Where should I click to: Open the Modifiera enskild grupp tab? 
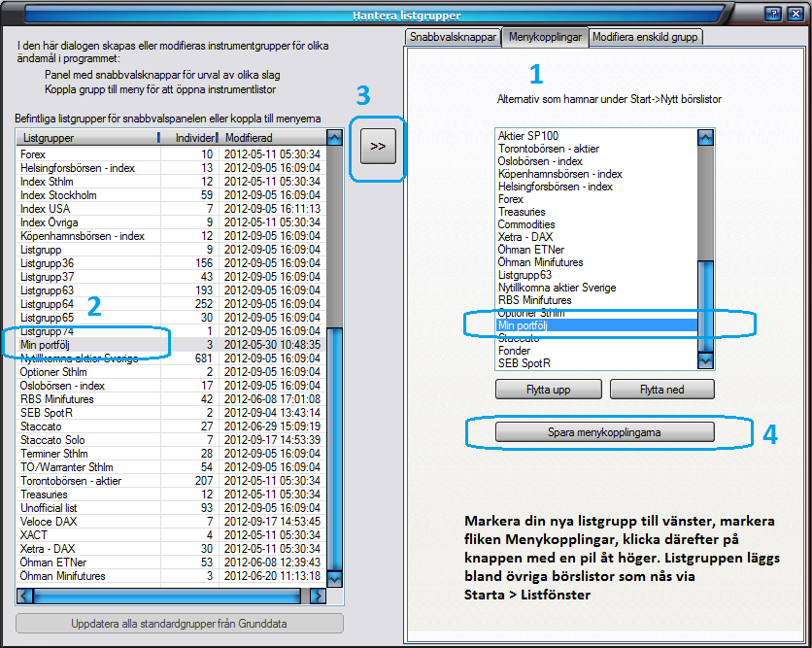645,37
